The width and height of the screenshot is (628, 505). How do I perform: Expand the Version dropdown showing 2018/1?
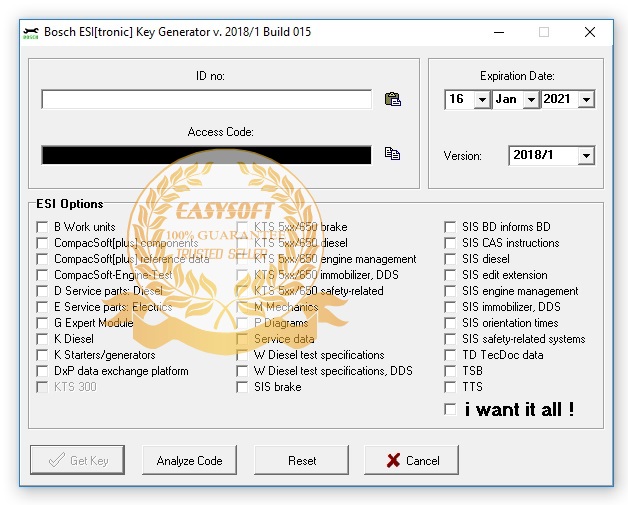point(586,155)
